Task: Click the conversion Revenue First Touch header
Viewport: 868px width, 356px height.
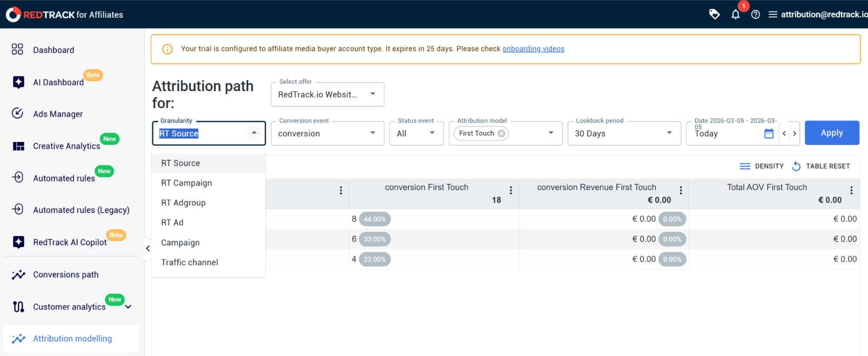Action: [597, 187]
